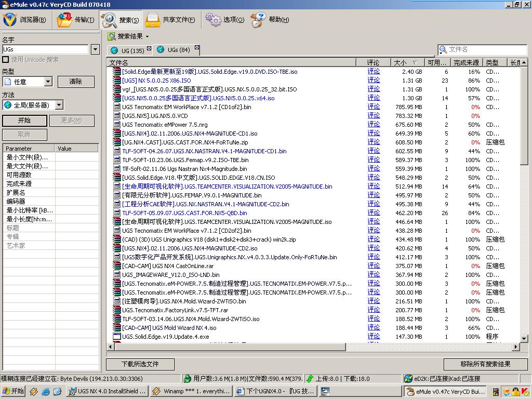This screenshot has width=532, height=399.
Task: Click file icon of UGS.Solid.Edge.v19.Update.4.exe
Action: click(117, 337)
